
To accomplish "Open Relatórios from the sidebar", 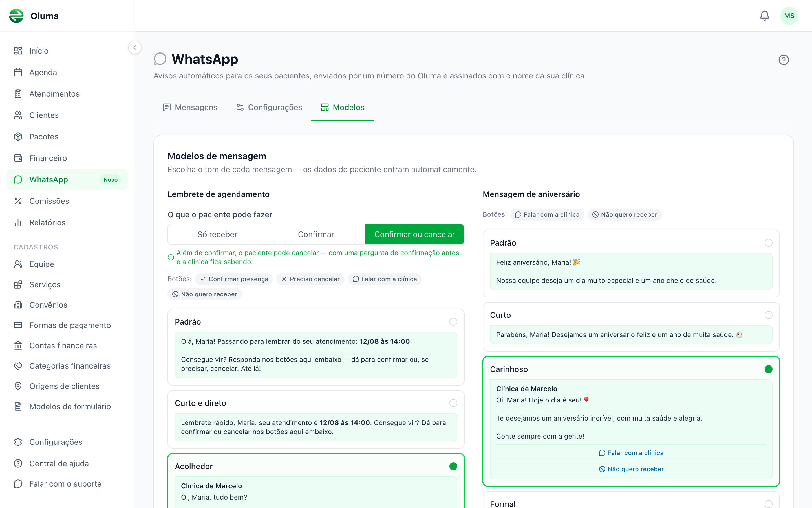I will [67, 222].
